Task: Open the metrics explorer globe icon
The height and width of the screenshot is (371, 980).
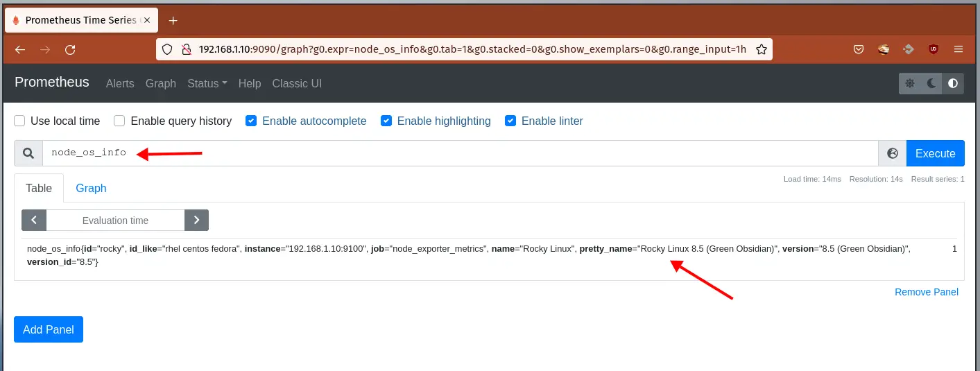Action: 893,153
